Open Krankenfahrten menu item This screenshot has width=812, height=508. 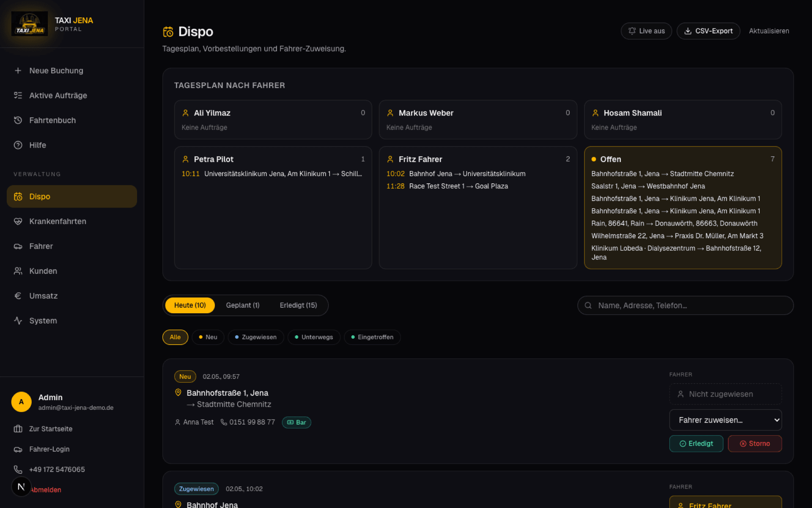point(72,221)
